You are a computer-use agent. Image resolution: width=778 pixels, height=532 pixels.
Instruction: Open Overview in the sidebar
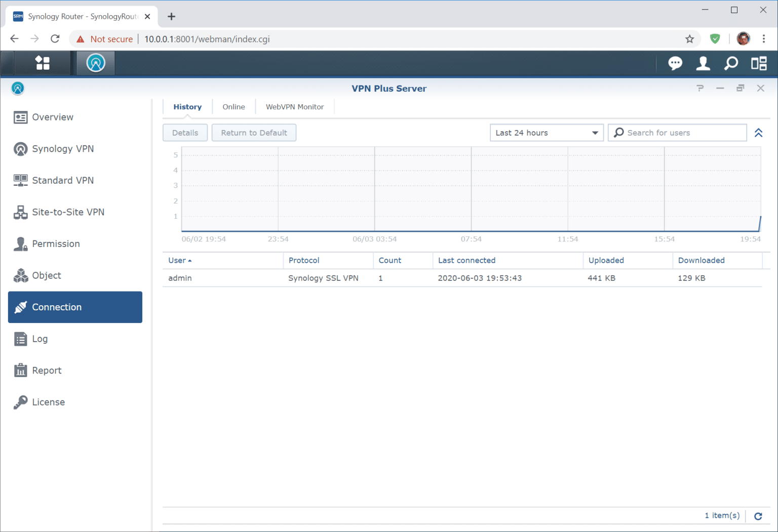75,117
